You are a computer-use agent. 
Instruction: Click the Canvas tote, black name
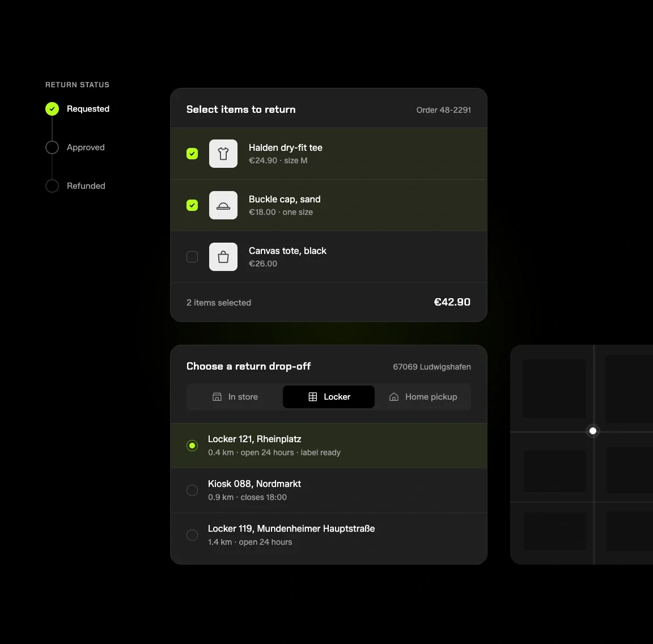coord(287,251)
